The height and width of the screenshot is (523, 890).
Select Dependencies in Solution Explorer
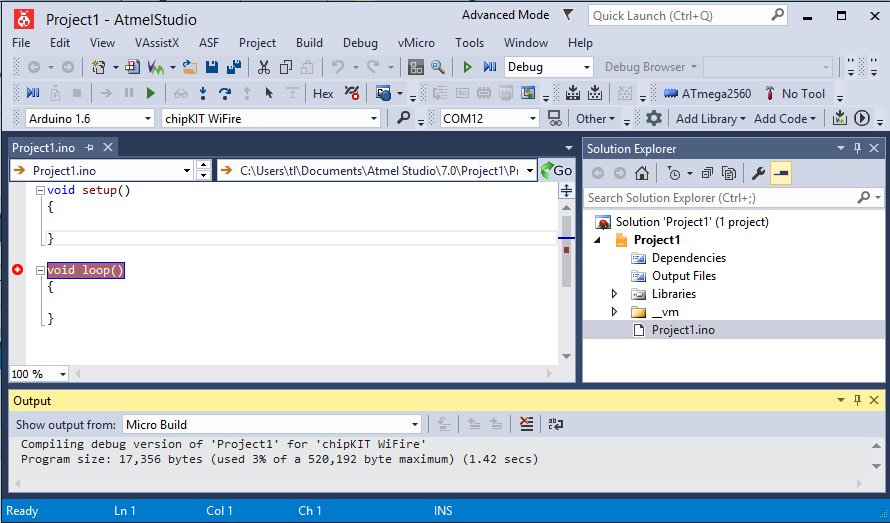[689, 258]
